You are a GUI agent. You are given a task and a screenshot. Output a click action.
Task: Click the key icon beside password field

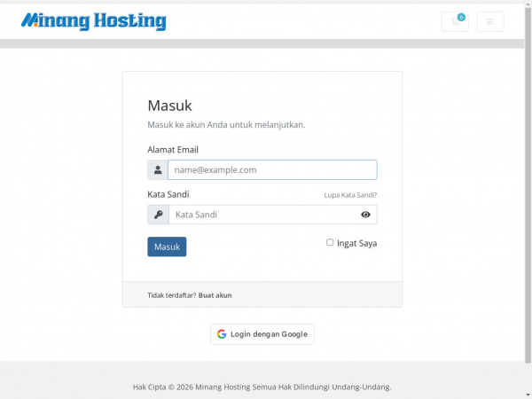click(x=158, y=215)
